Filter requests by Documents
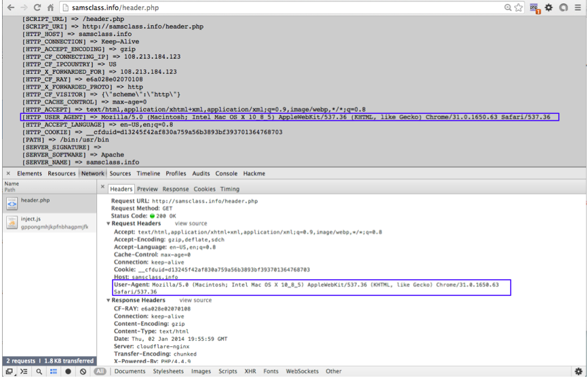The width and height of the screenshot is (588, 378). click(x=130, y=371)
